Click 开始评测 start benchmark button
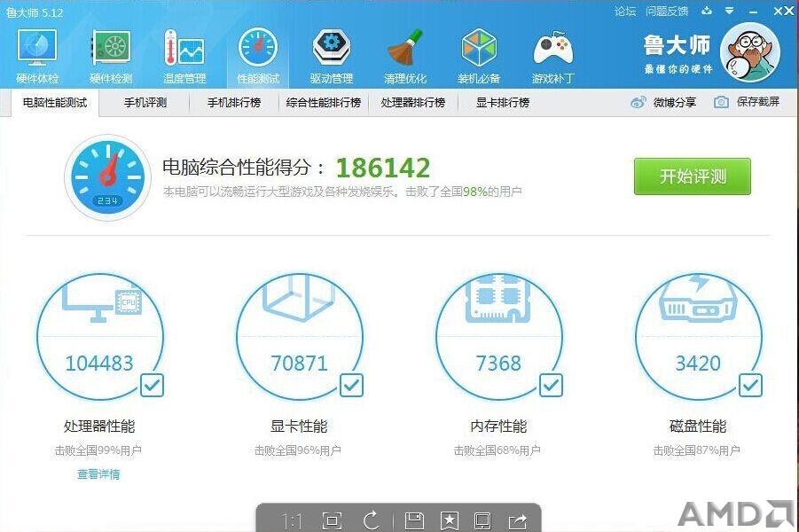The image size is (799, 532). (x=693, y=176)
